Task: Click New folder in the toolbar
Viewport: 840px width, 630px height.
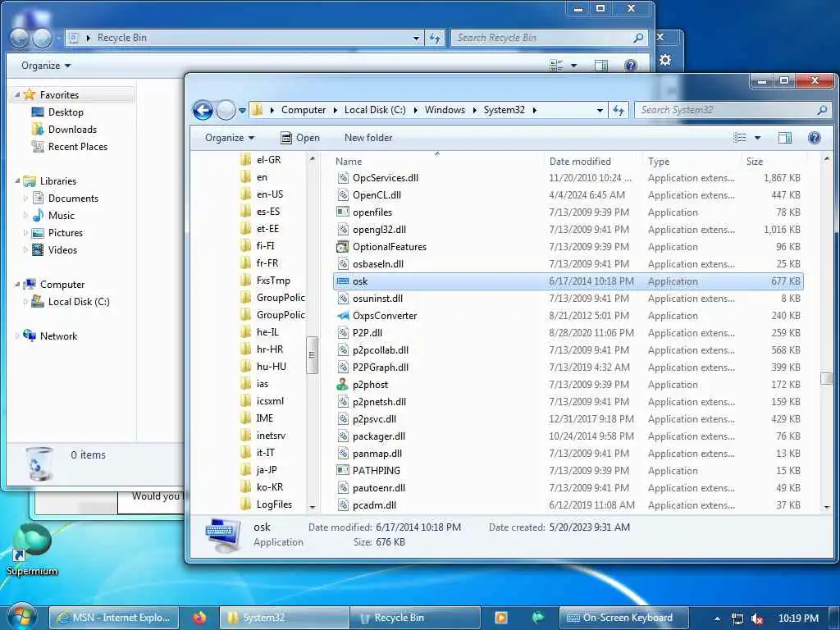Action: [368, 138]
